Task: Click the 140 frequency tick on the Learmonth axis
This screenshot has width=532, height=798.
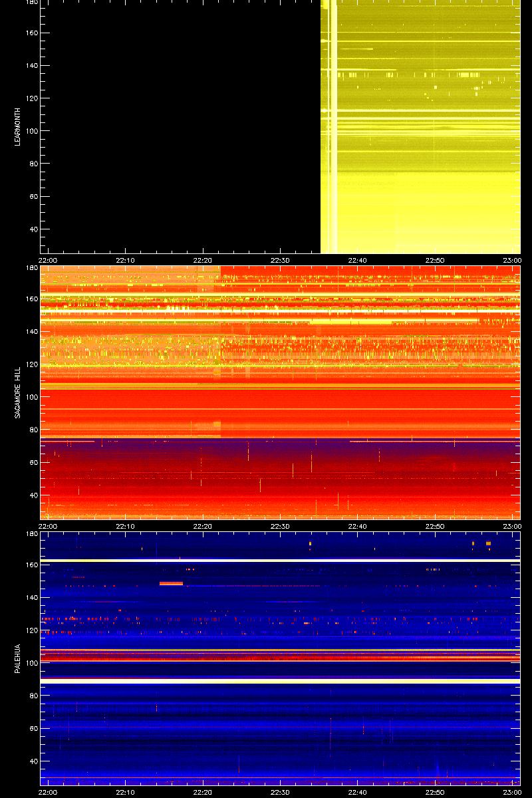Action: 31,66
